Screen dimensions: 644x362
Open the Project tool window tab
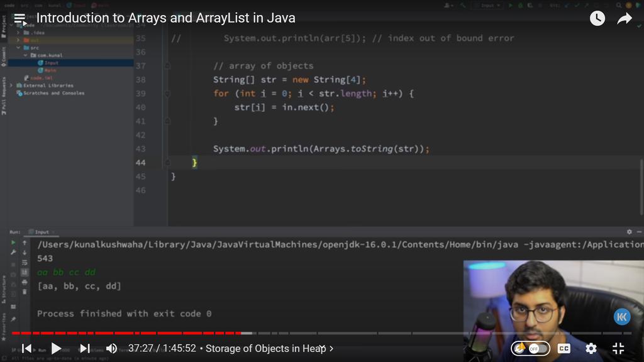pyautogui.click(x=4, y=26)
